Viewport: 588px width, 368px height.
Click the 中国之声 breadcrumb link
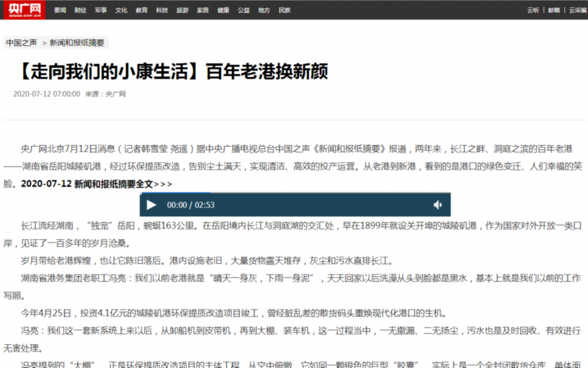[x=21, y=43]
